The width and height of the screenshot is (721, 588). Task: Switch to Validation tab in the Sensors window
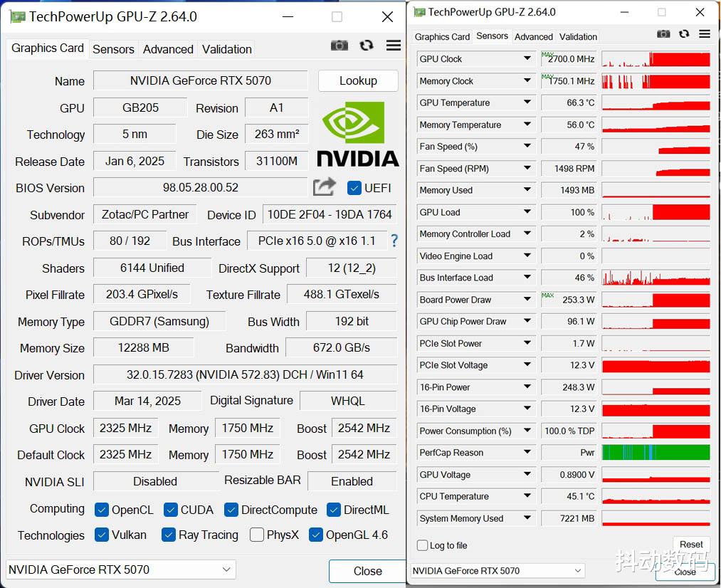[x=578, y=37]
